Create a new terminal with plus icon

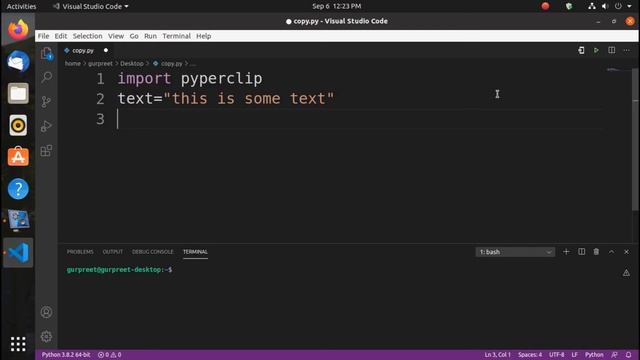(x=566, y=252)
